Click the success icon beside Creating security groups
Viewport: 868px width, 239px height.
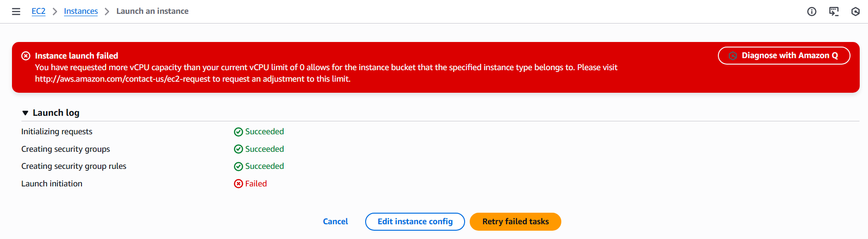pos(239,149)
